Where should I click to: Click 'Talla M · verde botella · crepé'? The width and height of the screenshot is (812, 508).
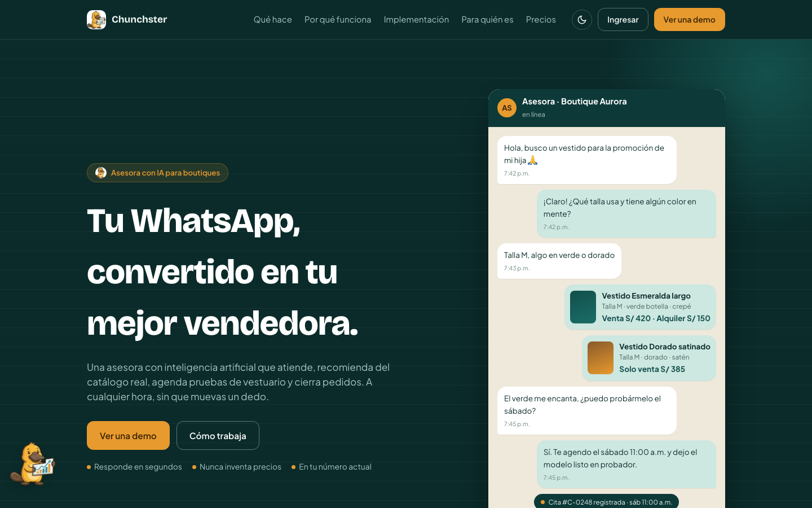click(x=646, y=306)
